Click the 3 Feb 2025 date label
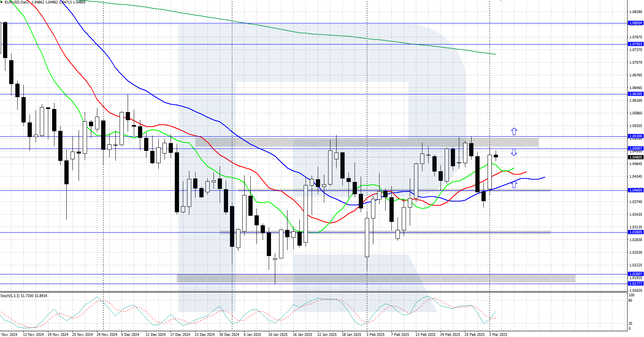This screenshot has height=337, width=644. [376, 335]
